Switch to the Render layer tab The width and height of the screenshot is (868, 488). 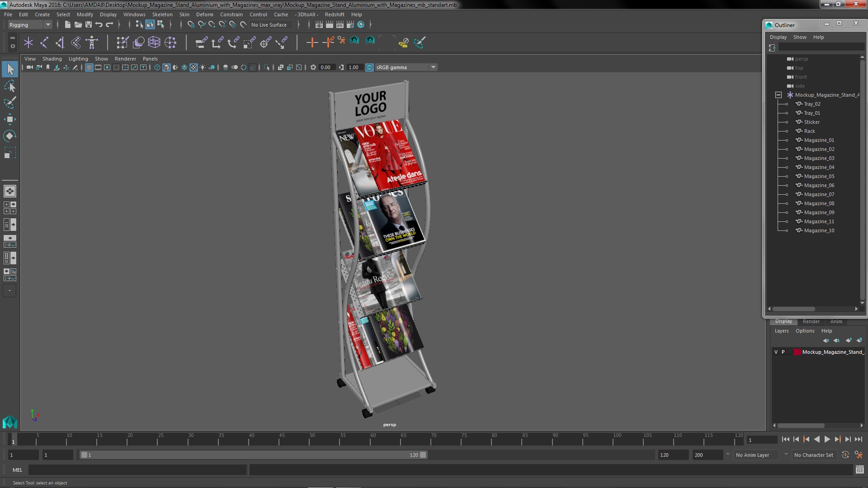[811, 321]
